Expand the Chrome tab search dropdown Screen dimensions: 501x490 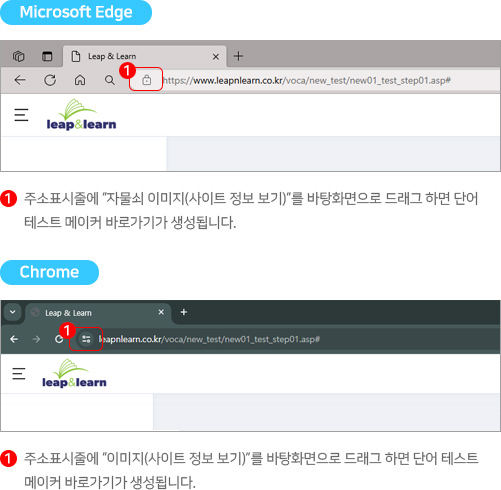[13, 312]
